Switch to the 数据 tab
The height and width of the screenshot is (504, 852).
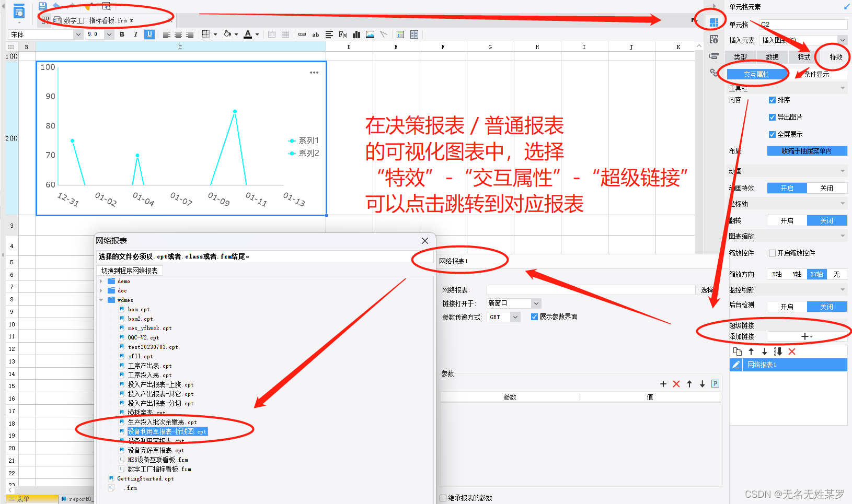click(772, 57)
